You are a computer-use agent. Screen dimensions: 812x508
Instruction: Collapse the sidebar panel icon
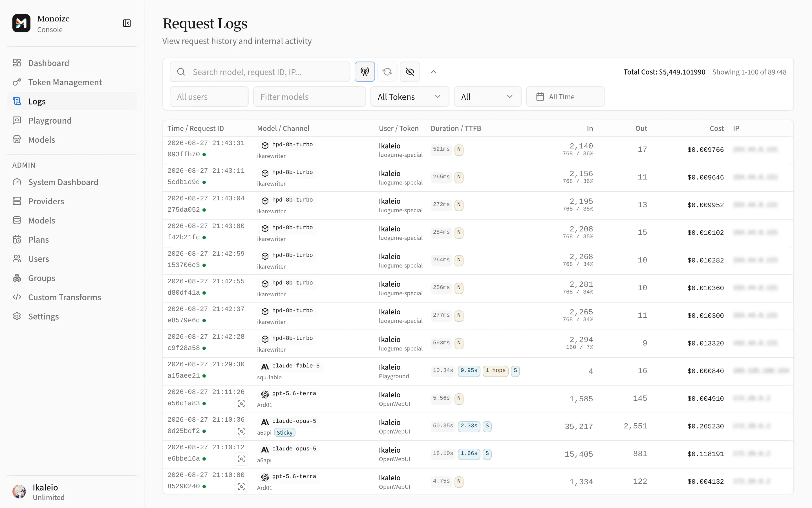[x=127, y=23]
